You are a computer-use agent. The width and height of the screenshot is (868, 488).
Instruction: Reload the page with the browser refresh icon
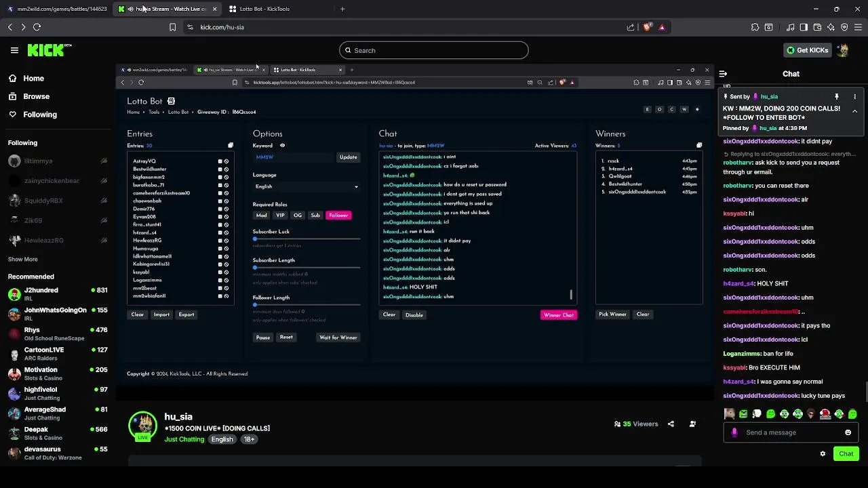pos(37,27)
